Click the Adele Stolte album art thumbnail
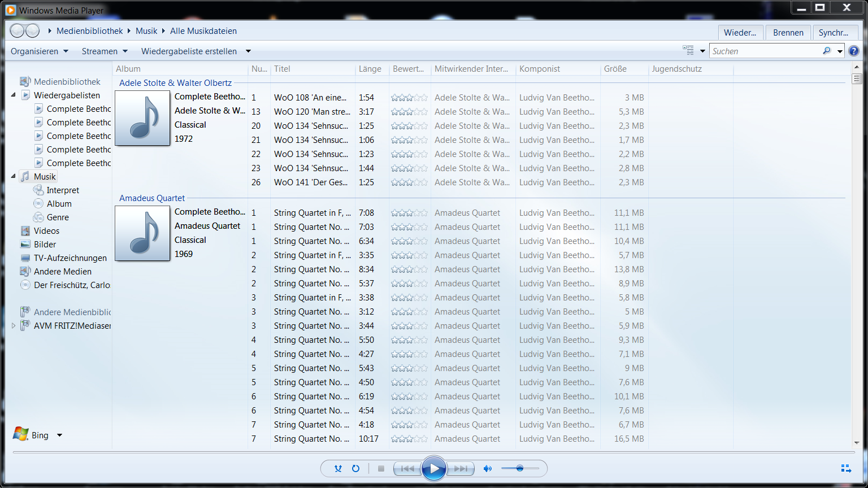 142,118
